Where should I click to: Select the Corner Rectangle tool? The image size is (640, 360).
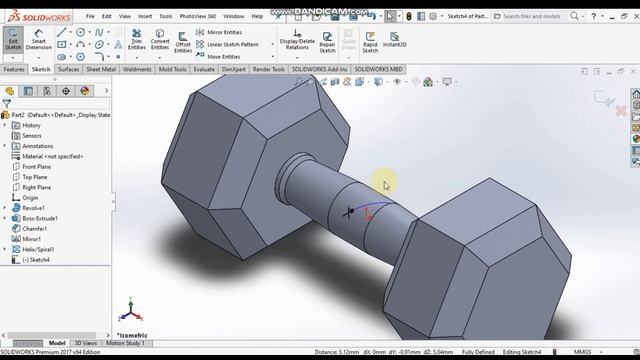tap(62, 44)
